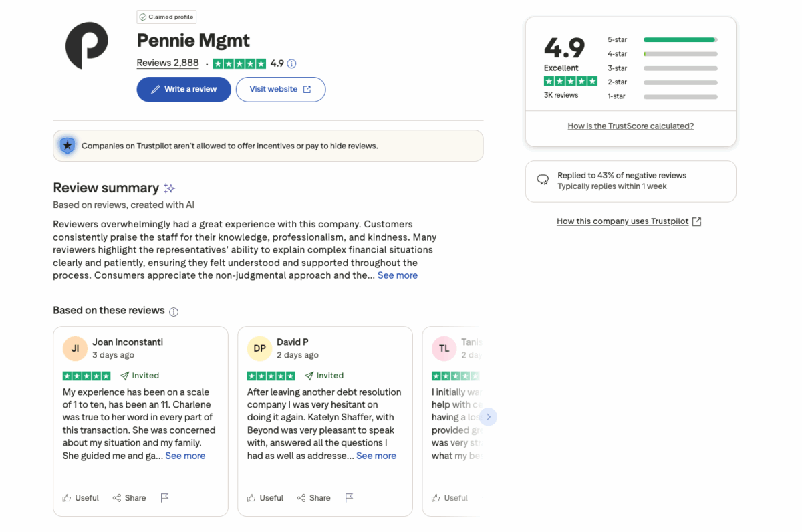Click the 5-star rating distribution bar

(680, 39)
